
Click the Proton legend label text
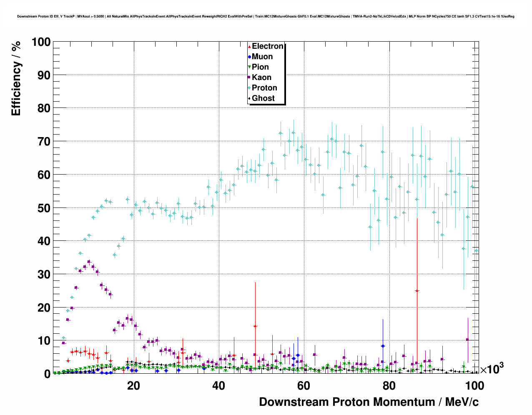click(x=264, y=88)
